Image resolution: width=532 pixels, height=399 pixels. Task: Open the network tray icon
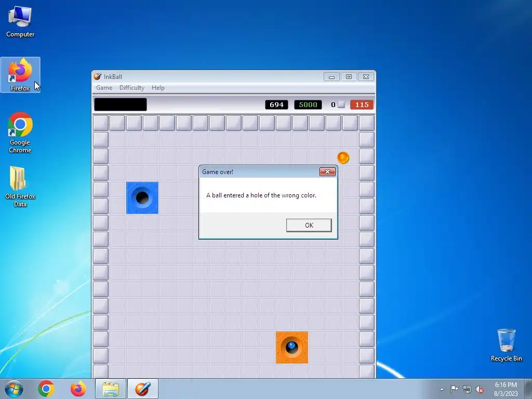coord(467,389)
